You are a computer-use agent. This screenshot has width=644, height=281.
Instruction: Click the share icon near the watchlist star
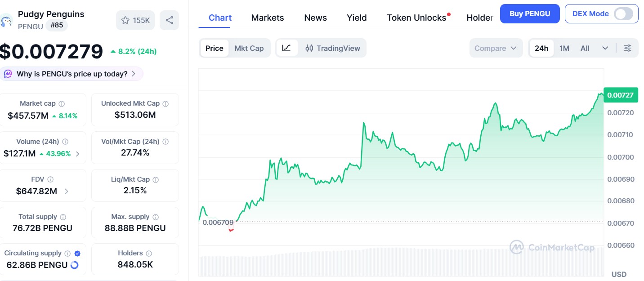tap(169, 20)
